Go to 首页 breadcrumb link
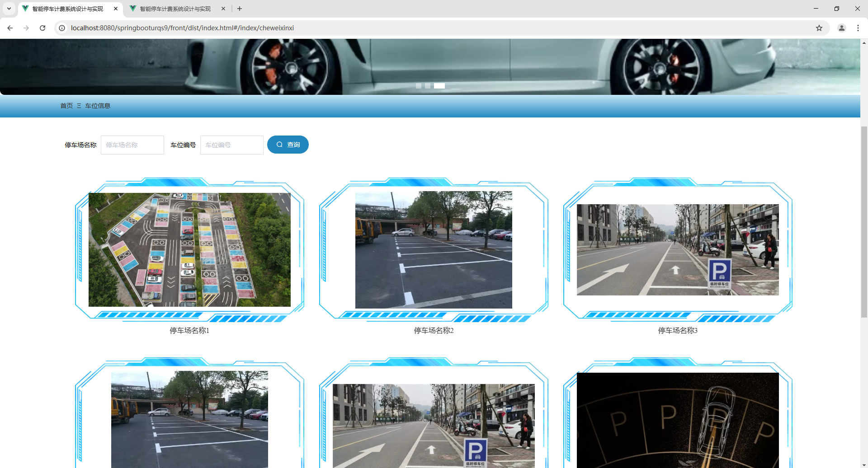 click(x=66, y=106)
